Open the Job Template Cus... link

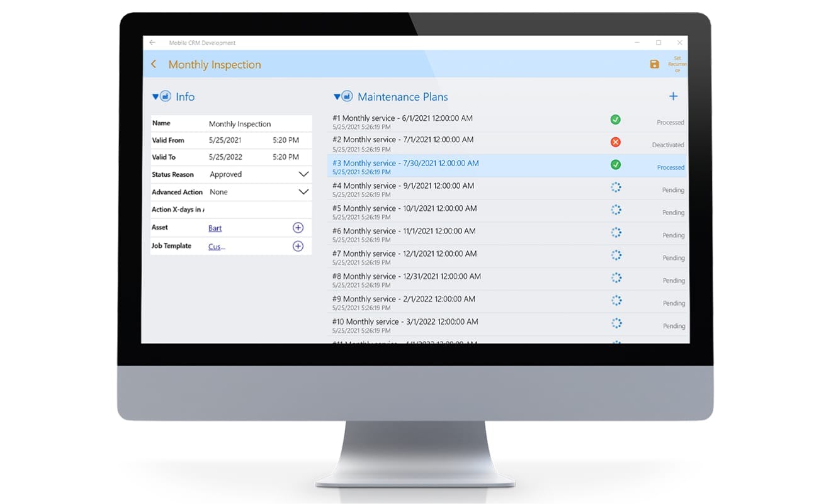click(216, 246)
